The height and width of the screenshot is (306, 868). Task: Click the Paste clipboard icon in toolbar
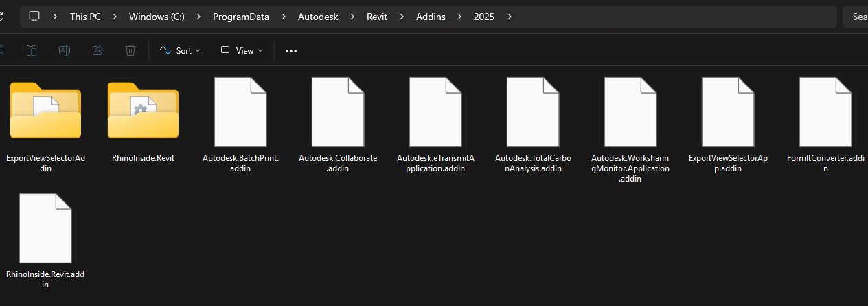(x=32, y=50)
